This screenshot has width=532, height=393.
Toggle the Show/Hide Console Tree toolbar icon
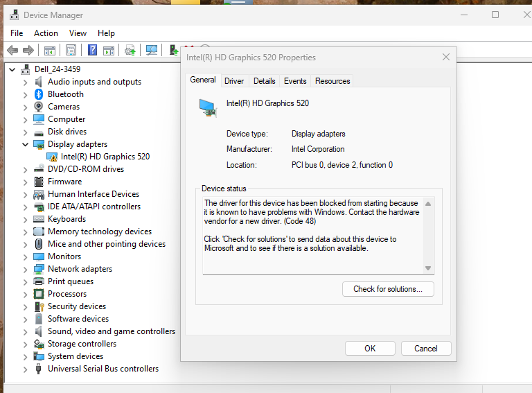50,50
